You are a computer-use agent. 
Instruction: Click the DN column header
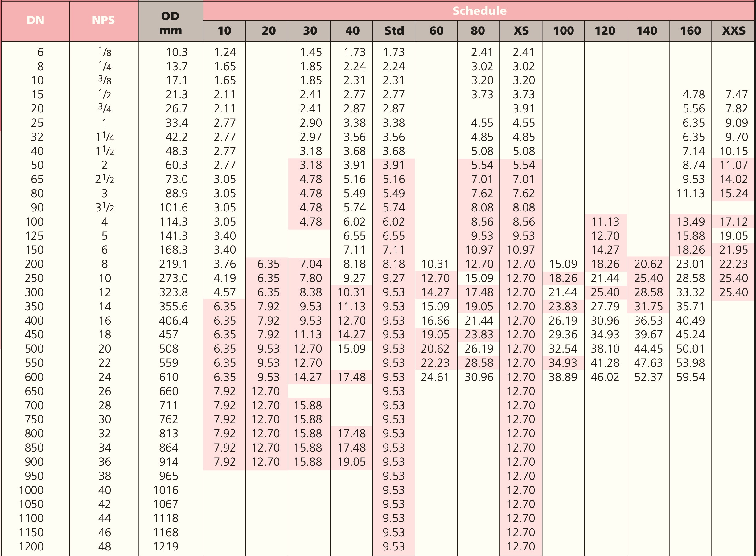35,20
